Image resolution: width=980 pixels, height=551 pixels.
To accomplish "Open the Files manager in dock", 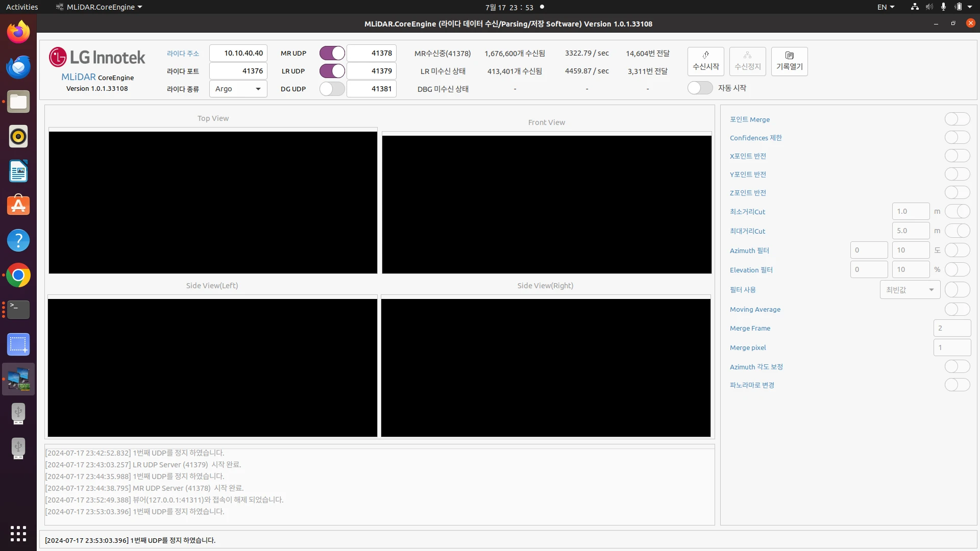I will (x=18, y=102).
